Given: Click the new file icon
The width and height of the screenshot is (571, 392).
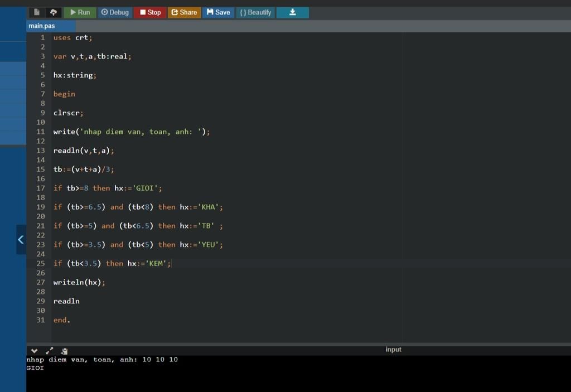Looking at the screenshot, I should 37,12.
